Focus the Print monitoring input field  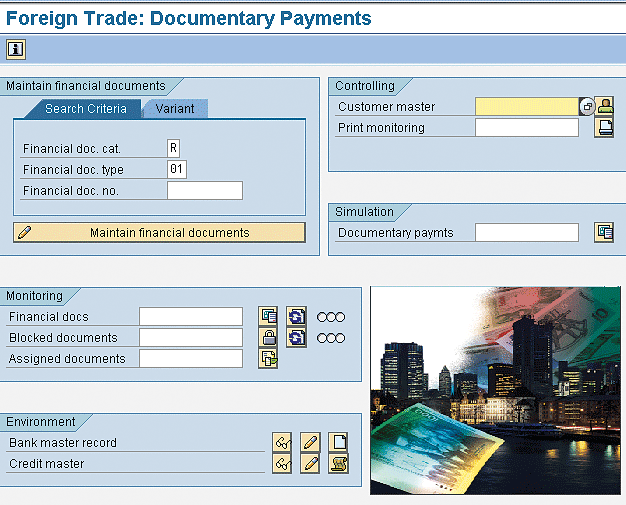point(527,128)
